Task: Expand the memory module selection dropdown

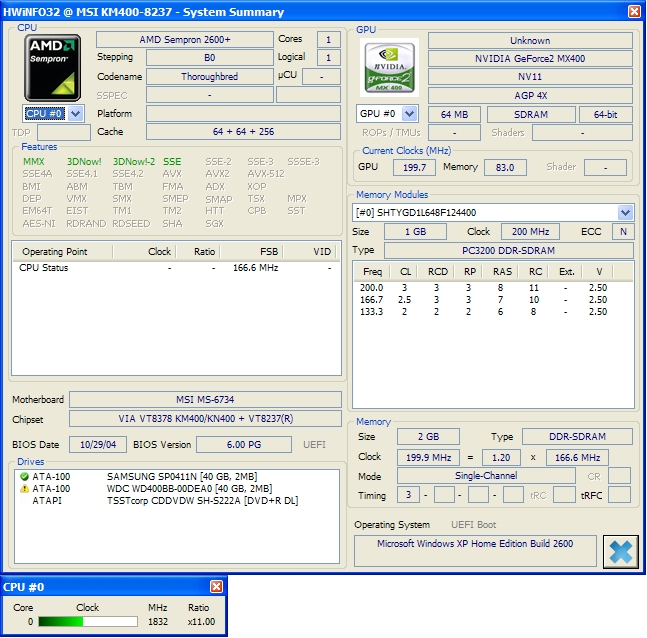Action: pyautogui.click(x=625, y=212)
